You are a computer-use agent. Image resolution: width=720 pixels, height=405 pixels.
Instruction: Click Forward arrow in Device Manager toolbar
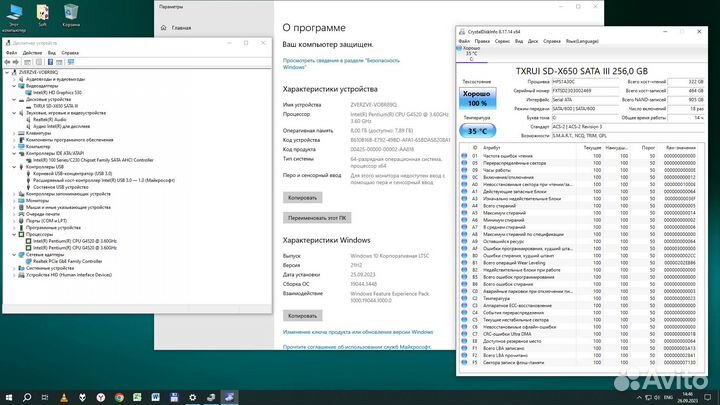(x=16, y=62)
